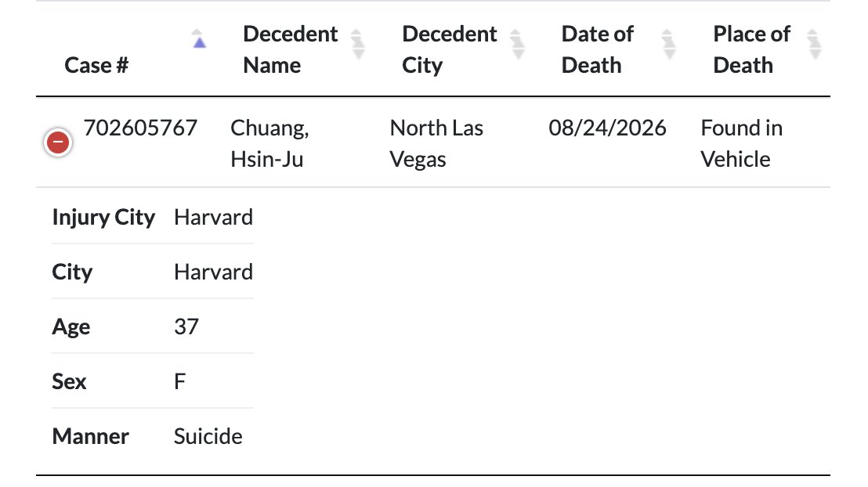The height and width of the screenshot is (487, 868).
Task: Click the Place of Death header label
Action: 752,49
